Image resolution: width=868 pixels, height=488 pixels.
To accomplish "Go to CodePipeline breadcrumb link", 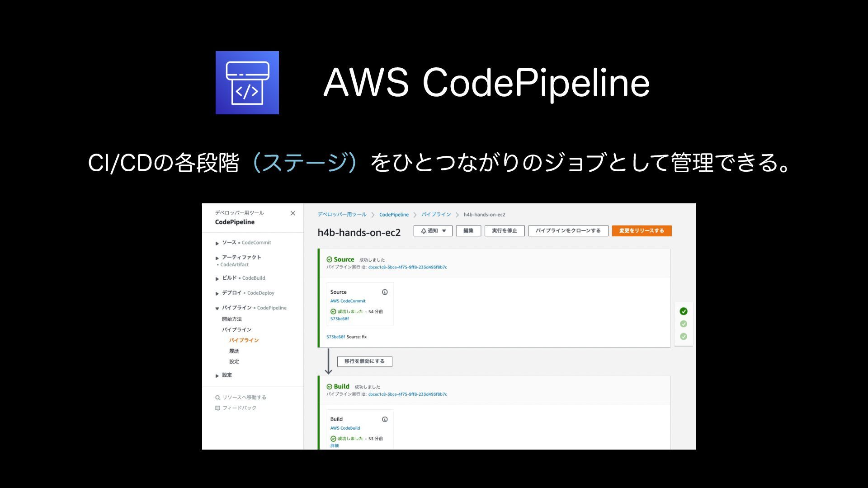I will pyautogui.click(x=394, y=215).
